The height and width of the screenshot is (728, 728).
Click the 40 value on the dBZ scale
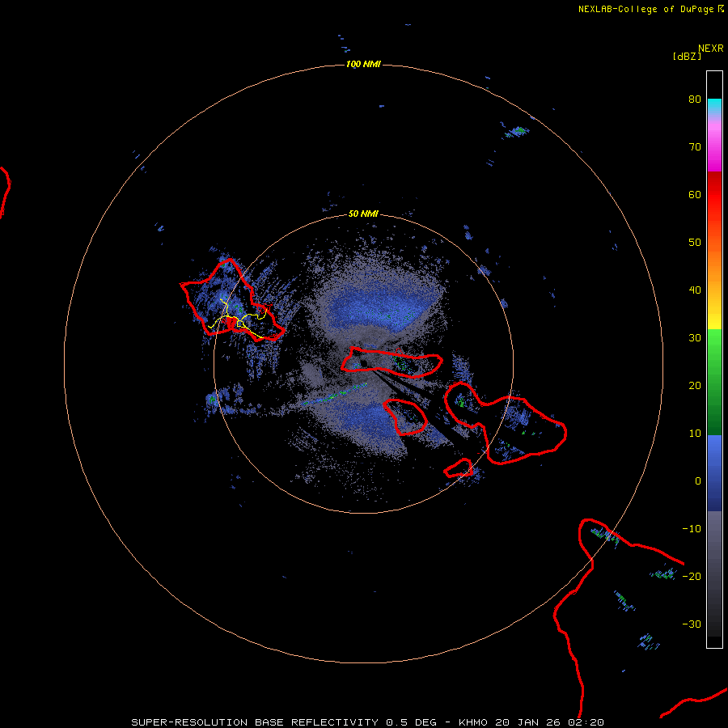point(695,290)
